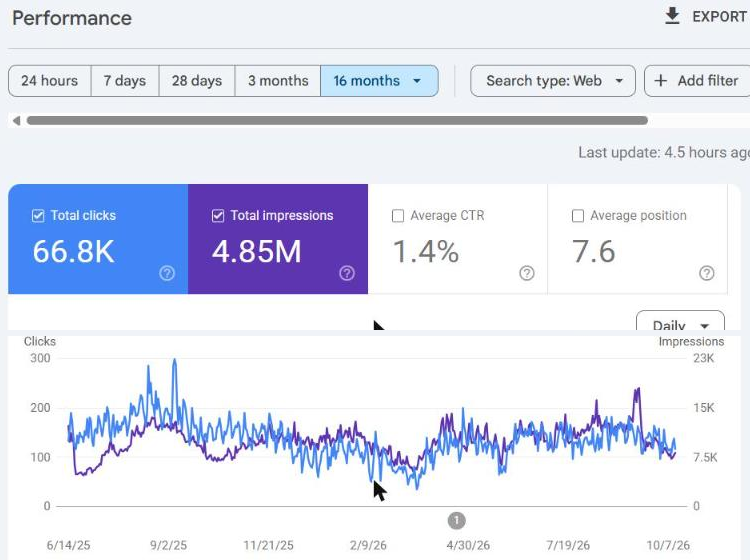Open help icon for Average CTR

527,273
